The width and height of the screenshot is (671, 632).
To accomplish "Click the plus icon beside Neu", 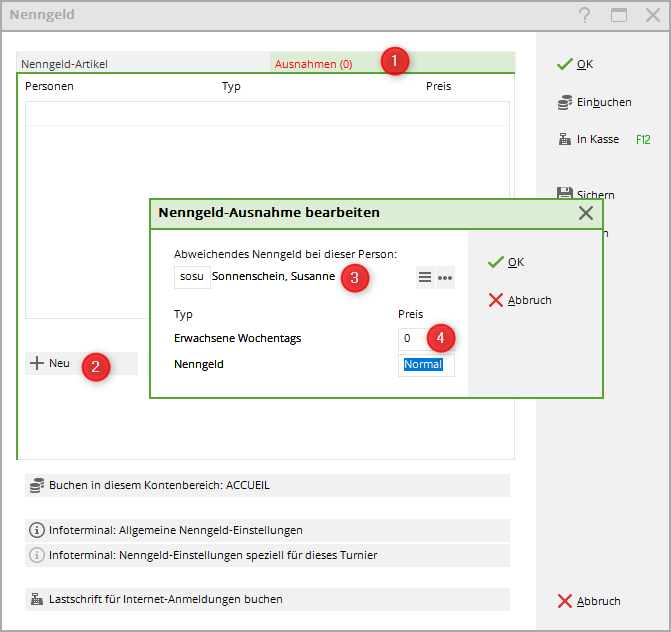I will point(37,363).
